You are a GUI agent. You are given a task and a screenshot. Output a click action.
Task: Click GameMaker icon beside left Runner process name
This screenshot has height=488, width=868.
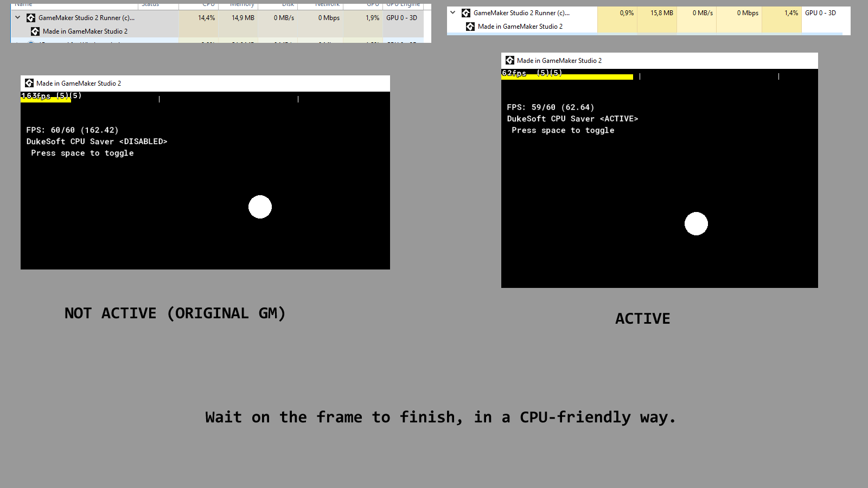click(31, 18)
